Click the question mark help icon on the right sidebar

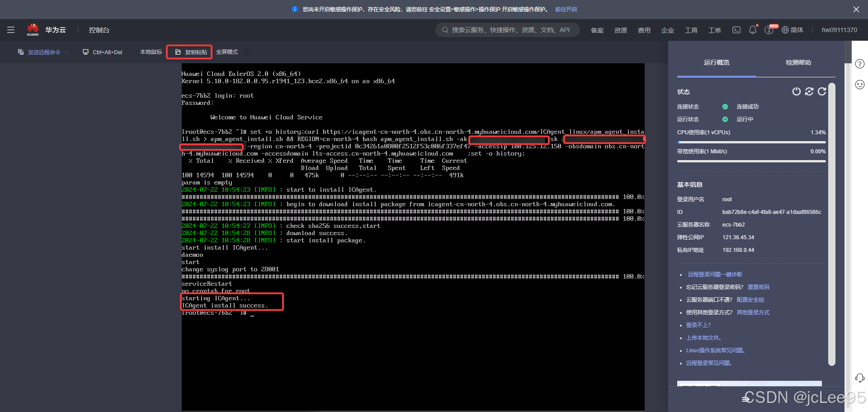(860, 64)
